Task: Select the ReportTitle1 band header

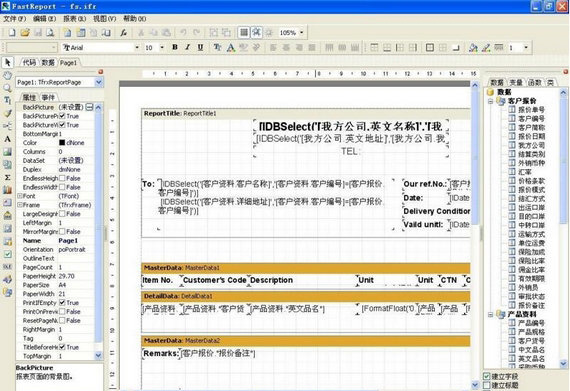Action: (x=306, y=113)
